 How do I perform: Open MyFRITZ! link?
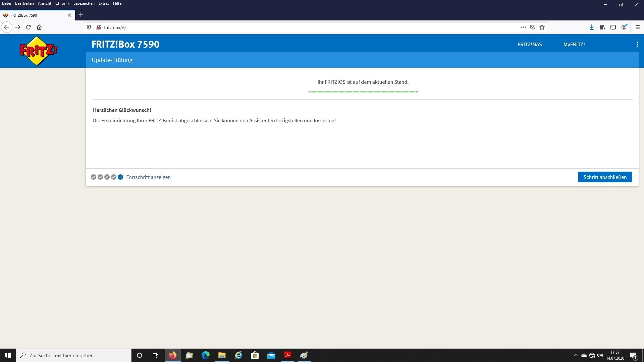pos(574,44)
